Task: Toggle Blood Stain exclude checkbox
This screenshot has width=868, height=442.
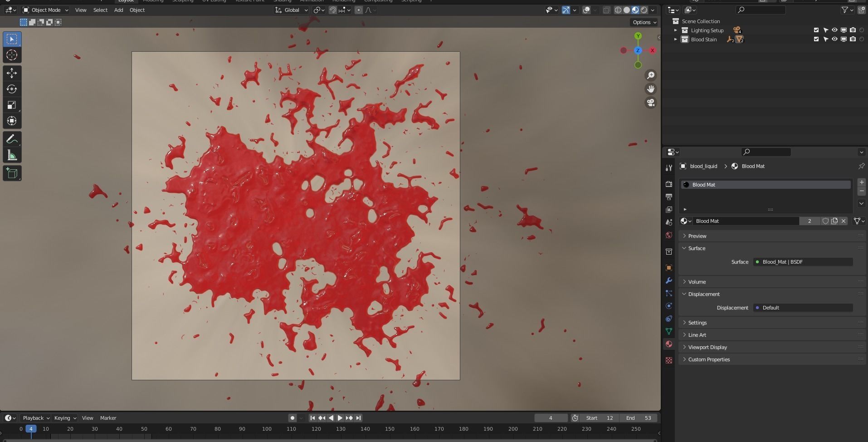Action: (816, 39)
